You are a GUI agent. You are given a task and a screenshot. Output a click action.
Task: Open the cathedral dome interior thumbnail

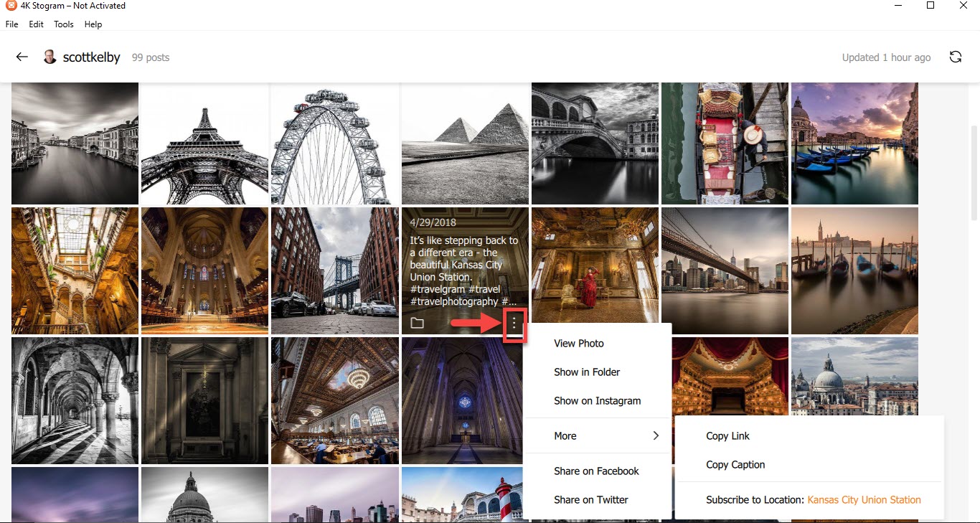(x=204, y=271)
